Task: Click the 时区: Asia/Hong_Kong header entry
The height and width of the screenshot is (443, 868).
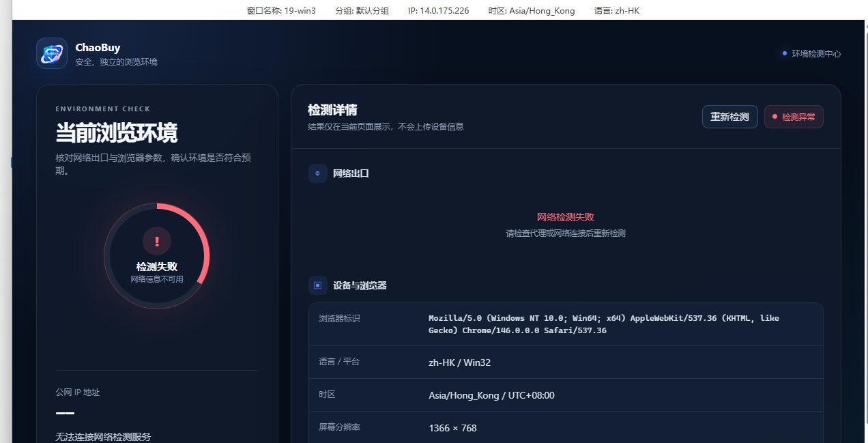Action: [532, 10]
